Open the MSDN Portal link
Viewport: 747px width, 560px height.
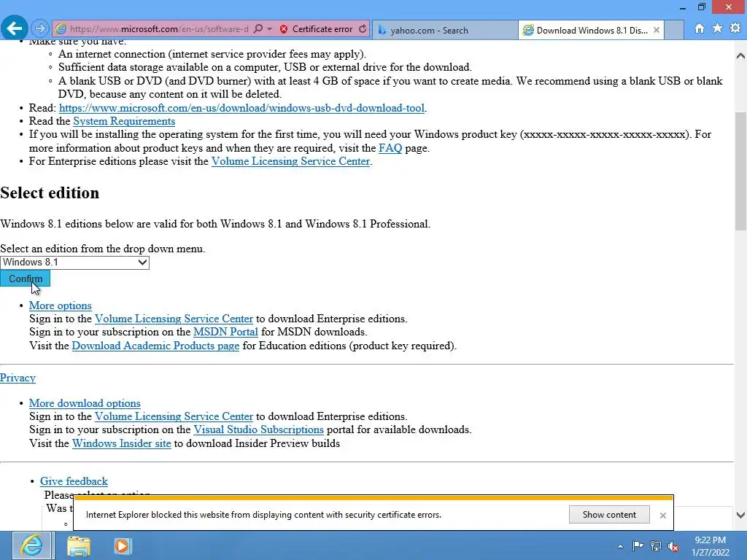[x=225, y=332]
